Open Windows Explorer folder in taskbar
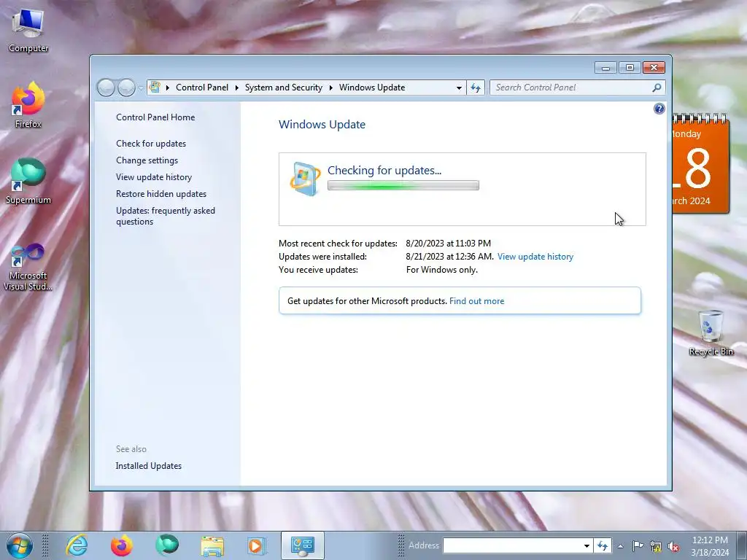Image resolution: width=747 pixels, height=560 pixels. coord(212,545)
